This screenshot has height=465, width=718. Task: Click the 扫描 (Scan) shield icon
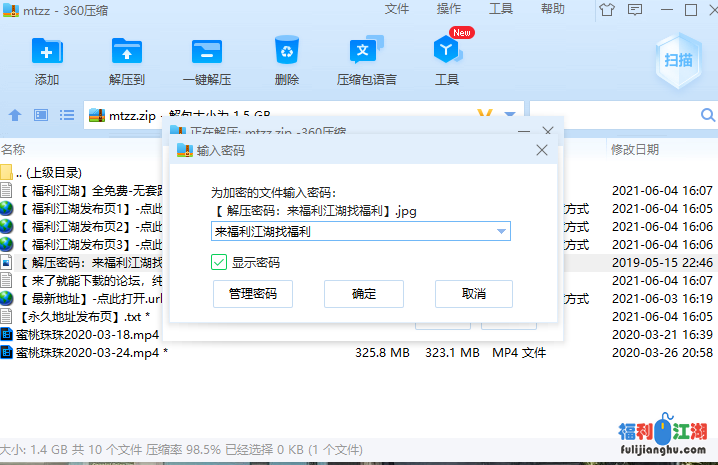click(678, 59)
